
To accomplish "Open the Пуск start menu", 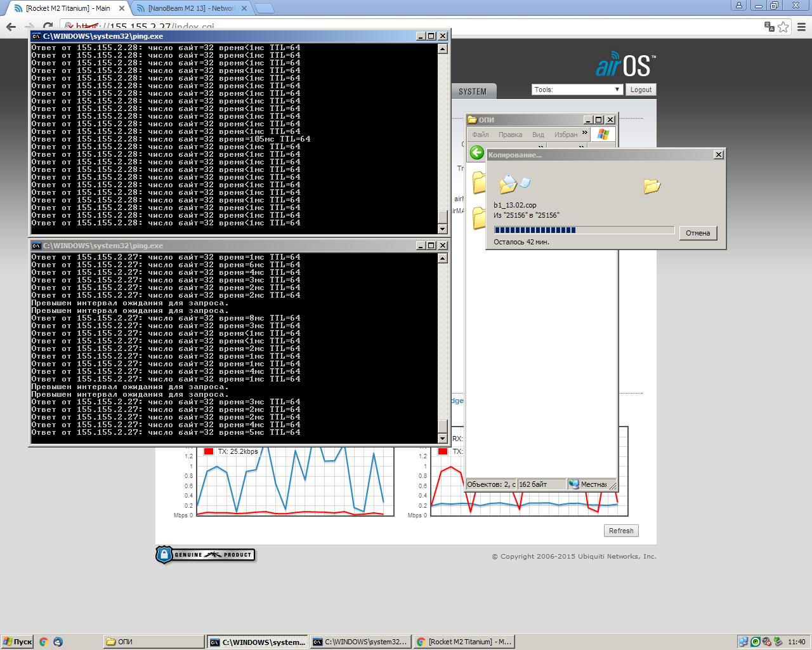I will pyautogui.click(x=17, y=642).
